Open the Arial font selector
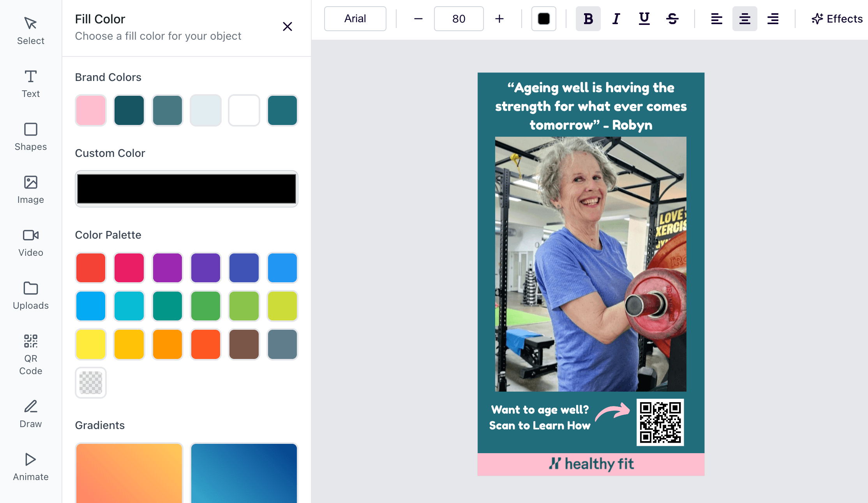The height and width of the screenshot is (503, 868). [x=355, y=19]
